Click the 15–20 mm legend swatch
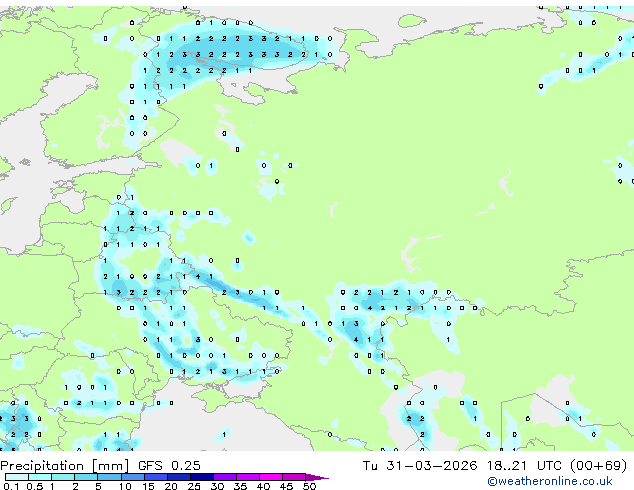This screenshot has width=634, height=490. (x=156, y=477)
